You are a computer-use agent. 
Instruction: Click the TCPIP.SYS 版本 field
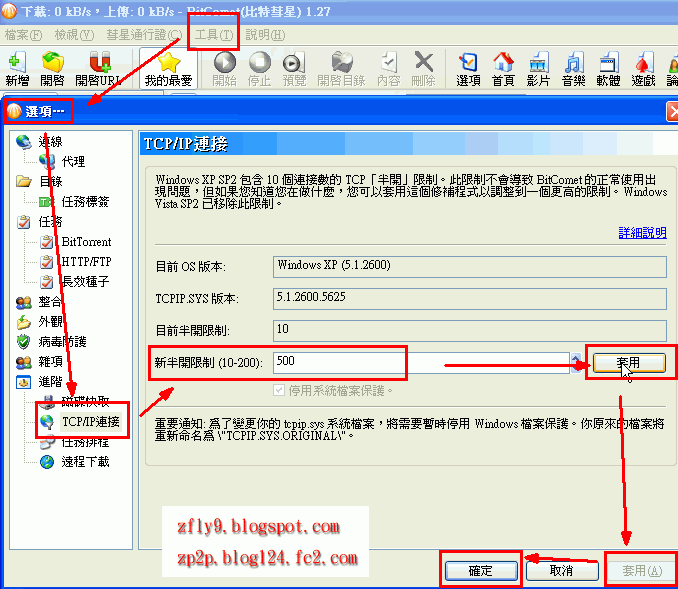tap(470, 298)
